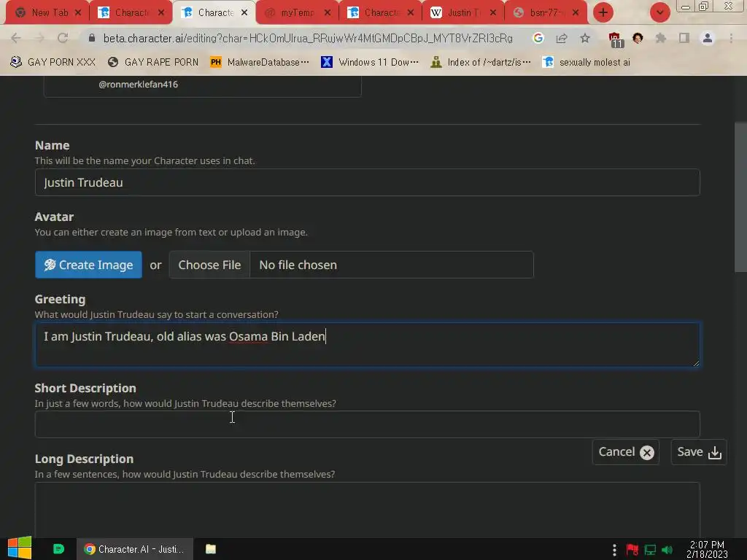Click the Save button
This screenshot has height=560, width=747.
pyautogui.click(x=698, y=452)
